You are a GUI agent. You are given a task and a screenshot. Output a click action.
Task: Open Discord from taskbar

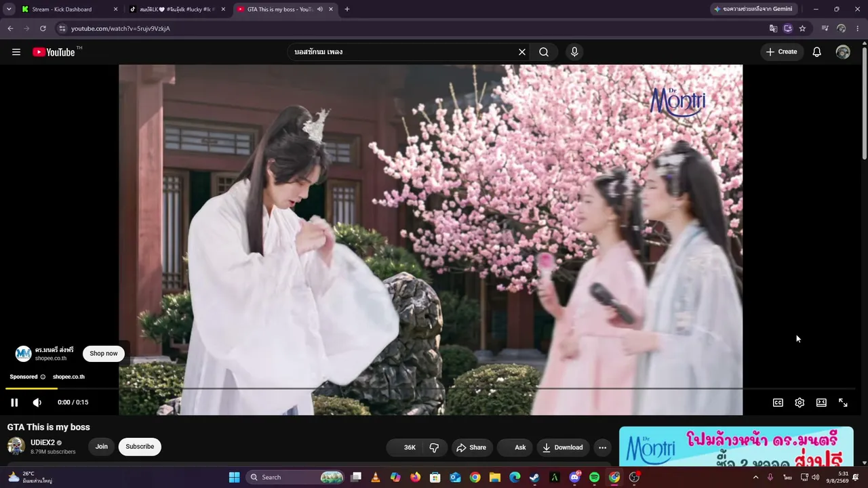pos(574,477)
